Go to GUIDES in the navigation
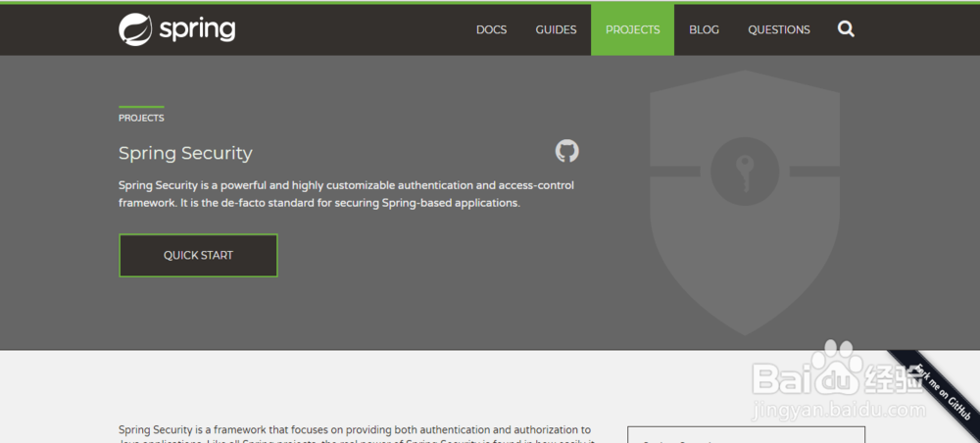This screenshot has height=443, width=980. (556, 29)
